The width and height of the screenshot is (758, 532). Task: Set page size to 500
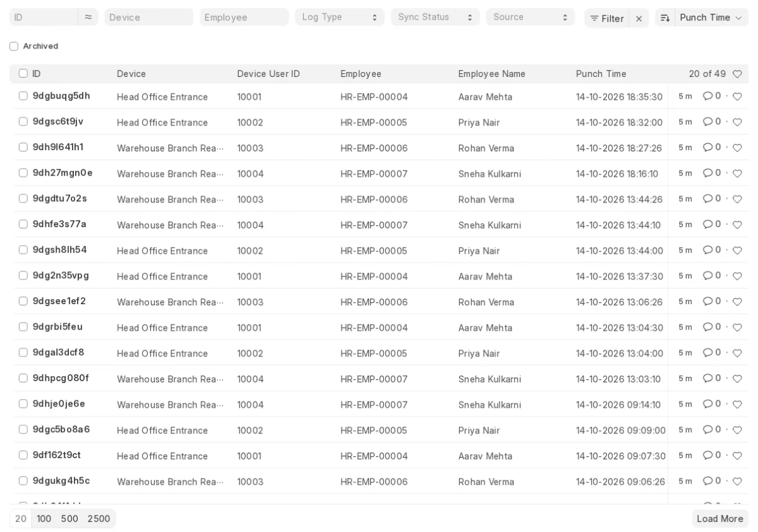tap(69, 519)
